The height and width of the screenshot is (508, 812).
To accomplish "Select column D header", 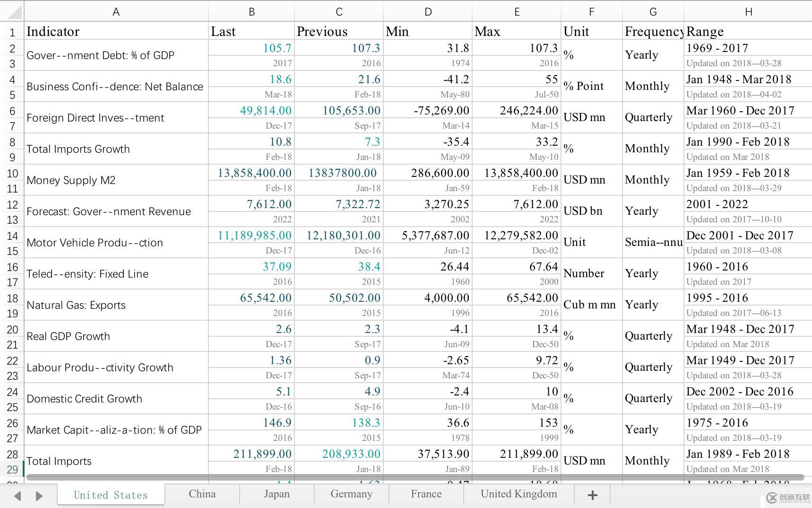I will point(428,12).
